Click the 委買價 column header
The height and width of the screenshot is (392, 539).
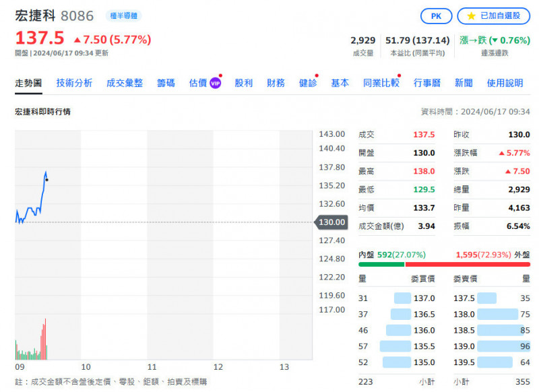click(x=423, y=279)
